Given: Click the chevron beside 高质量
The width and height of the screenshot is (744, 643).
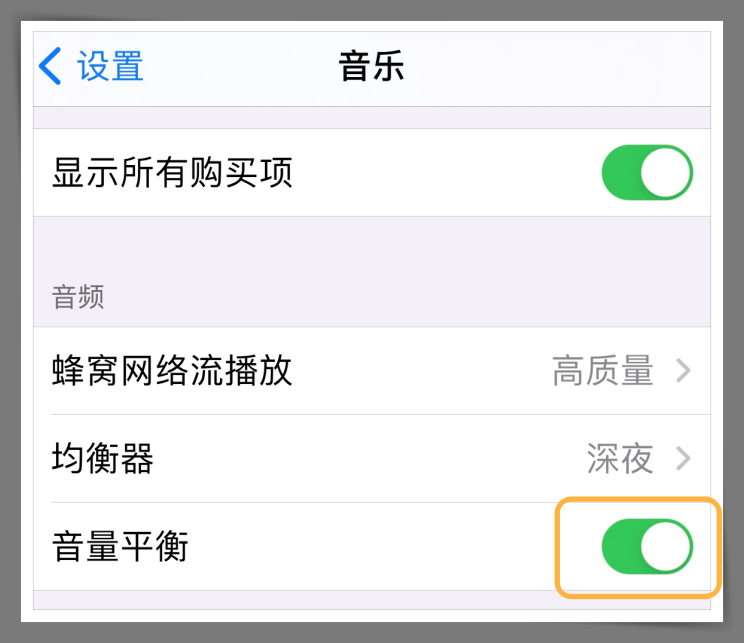Looking at the screenshot, I should (x=683, y=371).
